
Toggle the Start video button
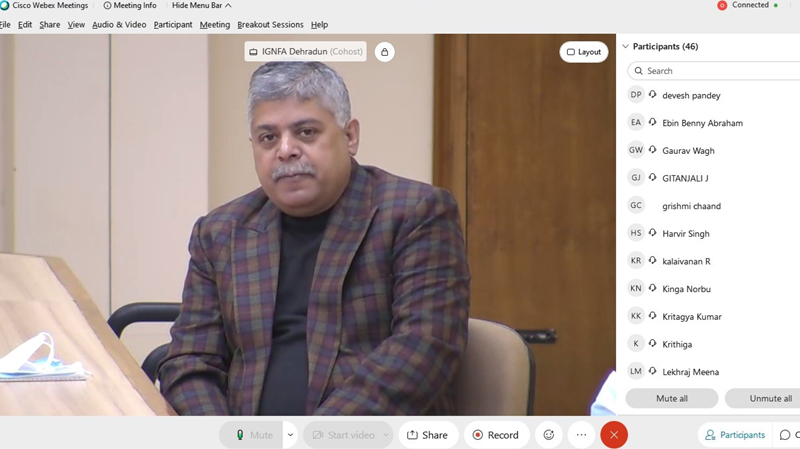pyautogui.click(x=342, y=435)
